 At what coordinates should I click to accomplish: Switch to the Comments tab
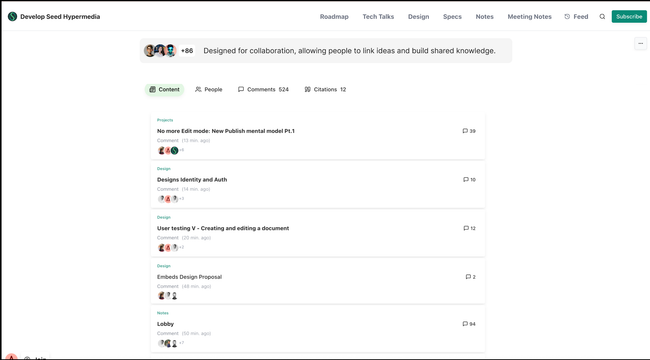click(x=263, y=89)
